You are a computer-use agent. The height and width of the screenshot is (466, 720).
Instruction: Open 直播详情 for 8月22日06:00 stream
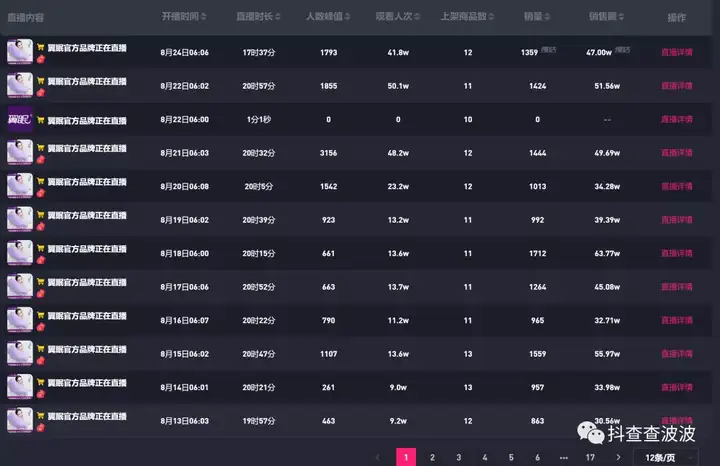pos(677,119)
